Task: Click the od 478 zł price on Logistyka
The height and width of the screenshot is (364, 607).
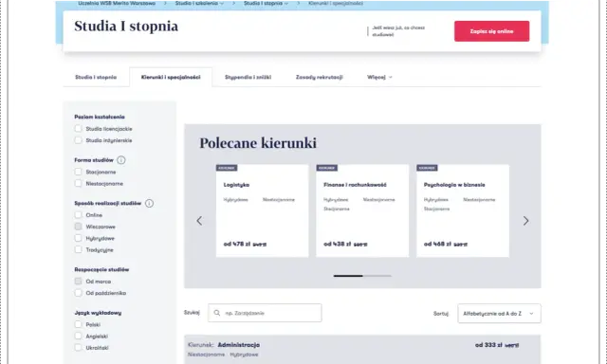Action: click(x=236, y=244)
